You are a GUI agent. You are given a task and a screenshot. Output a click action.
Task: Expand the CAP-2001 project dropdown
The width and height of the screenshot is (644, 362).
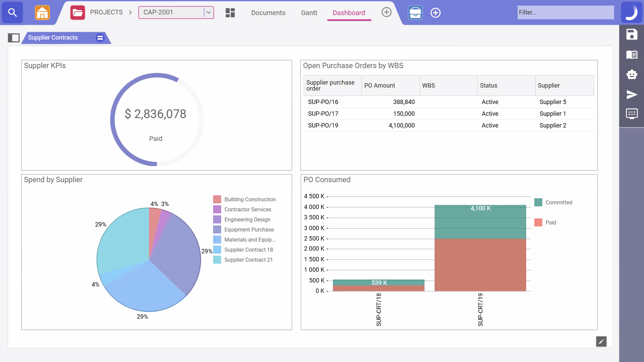[208, 12]
